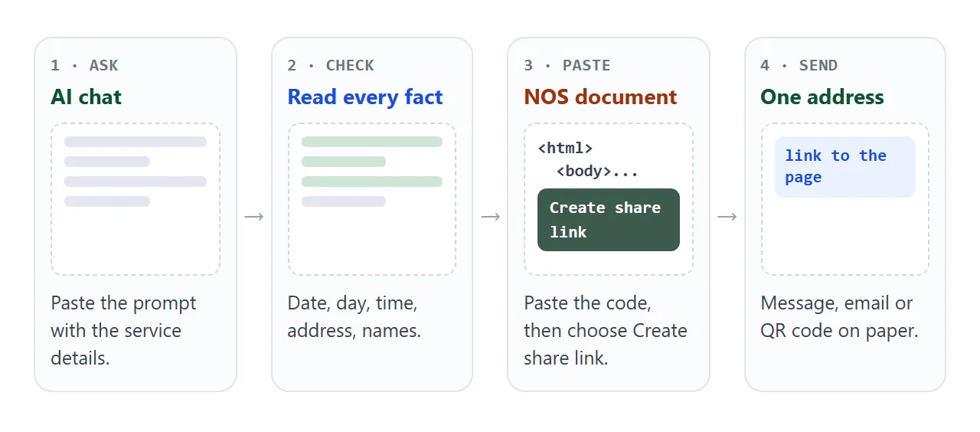Click the arrow between Ask and Check
This screenshot has width=980, height=432.
click(x=254, y=217)
